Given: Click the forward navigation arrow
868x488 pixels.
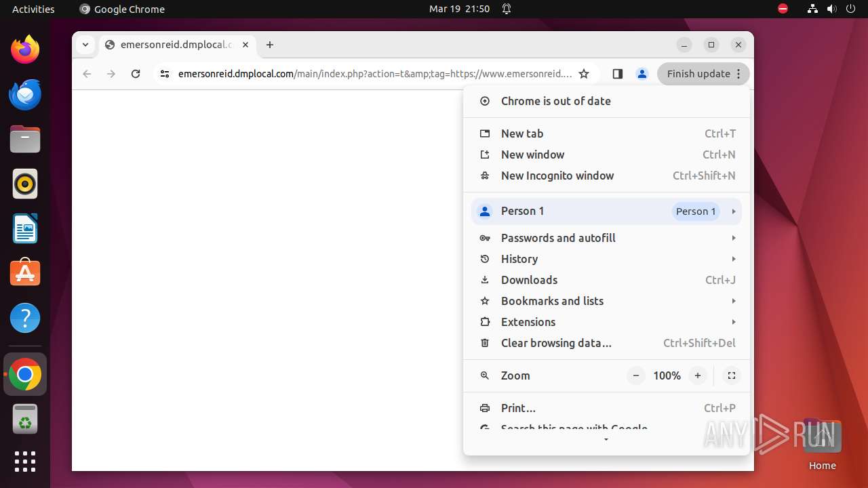Looking at the screenshot, I should click(111, 74).
